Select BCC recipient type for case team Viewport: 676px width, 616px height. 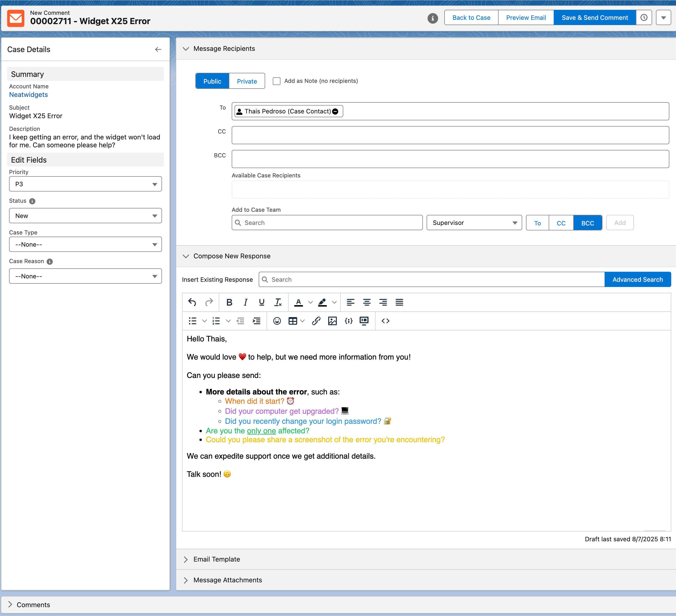[587, 223]
